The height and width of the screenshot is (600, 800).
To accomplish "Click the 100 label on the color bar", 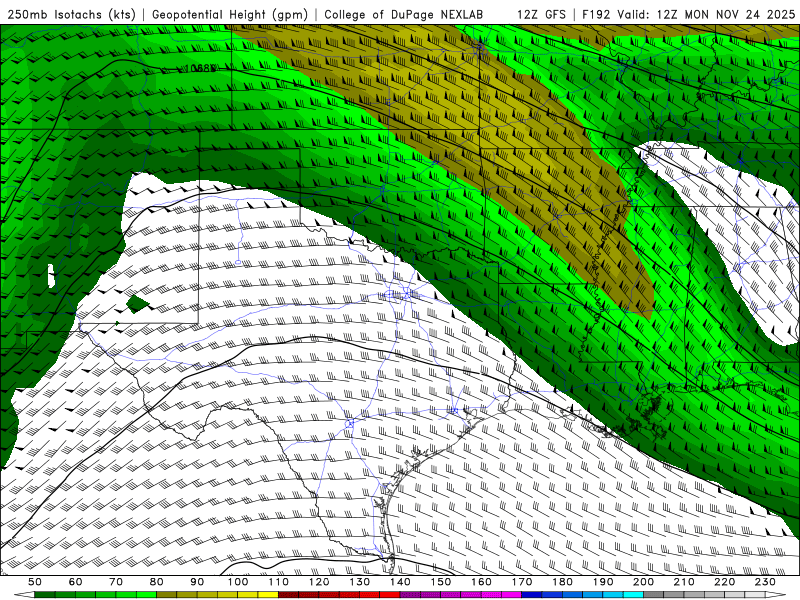I will (x=238, y=582).
